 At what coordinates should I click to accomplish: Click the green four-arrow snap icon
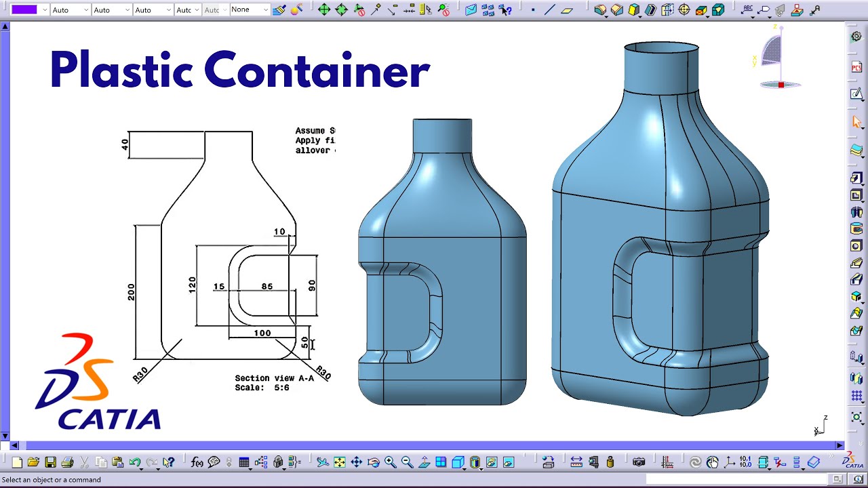pos(324,10)
